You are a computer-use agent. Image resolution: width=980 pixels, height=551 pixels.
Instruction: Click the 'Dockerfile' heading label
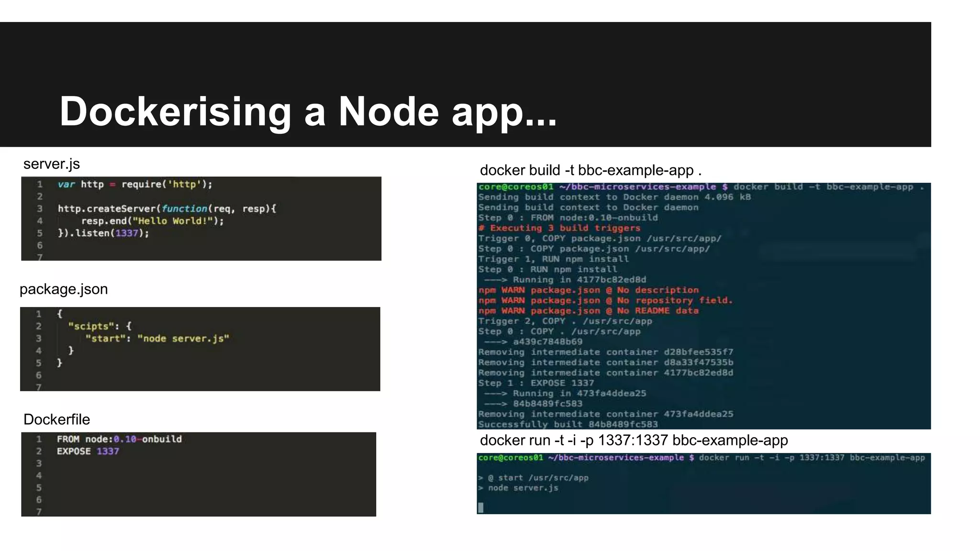point(56,419)
